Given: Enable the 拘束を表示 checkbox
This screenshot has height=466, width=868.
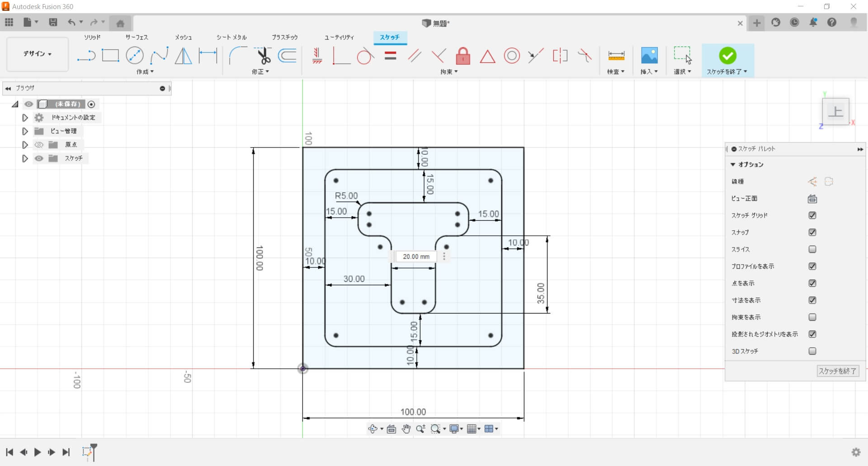Looking at the screenshot, I should pyautogui.click(x=812, y=317).
